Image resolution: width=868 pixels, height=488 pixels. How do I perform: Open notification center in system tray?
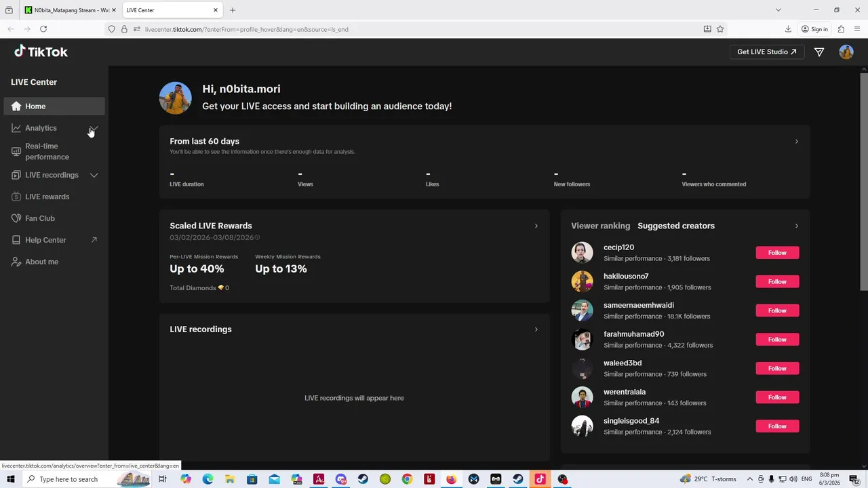[x=854, y=479]
